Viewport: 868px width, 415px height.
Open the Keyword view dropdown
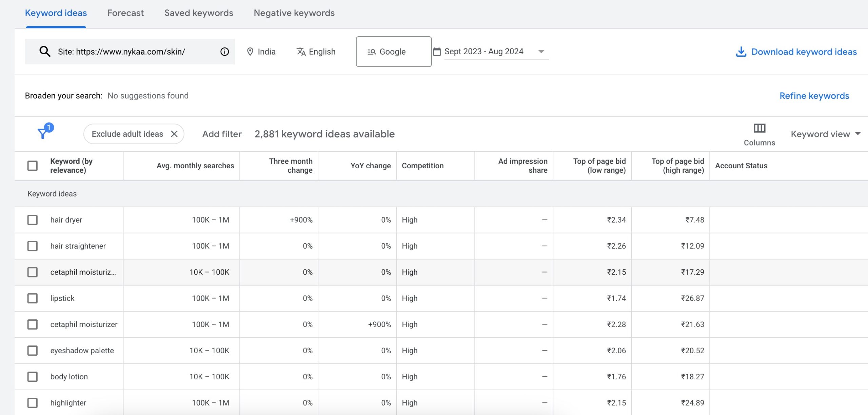coord(826,134)
